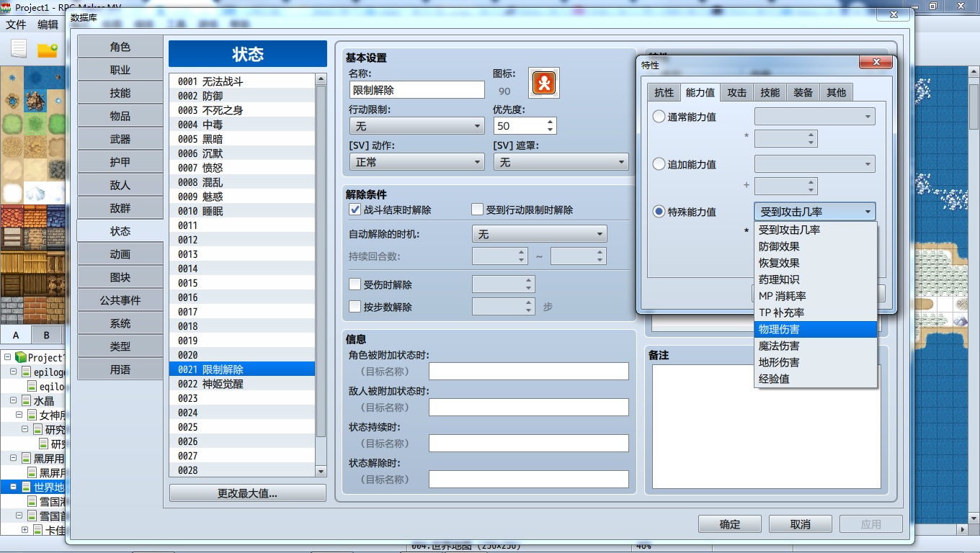Open the [SV] 遮罩 dropdown
Viewport: 980px width, 553px height.
click(561, 162)
